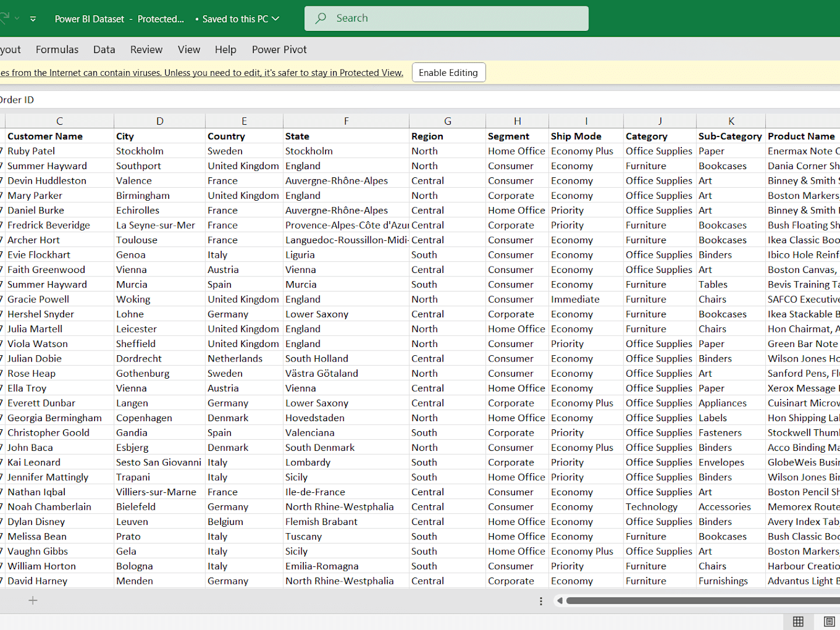This screenshot has width=840, height=630.
Task: Select the Sesto San Giovanni cell
Action: (x=160, y=462)
